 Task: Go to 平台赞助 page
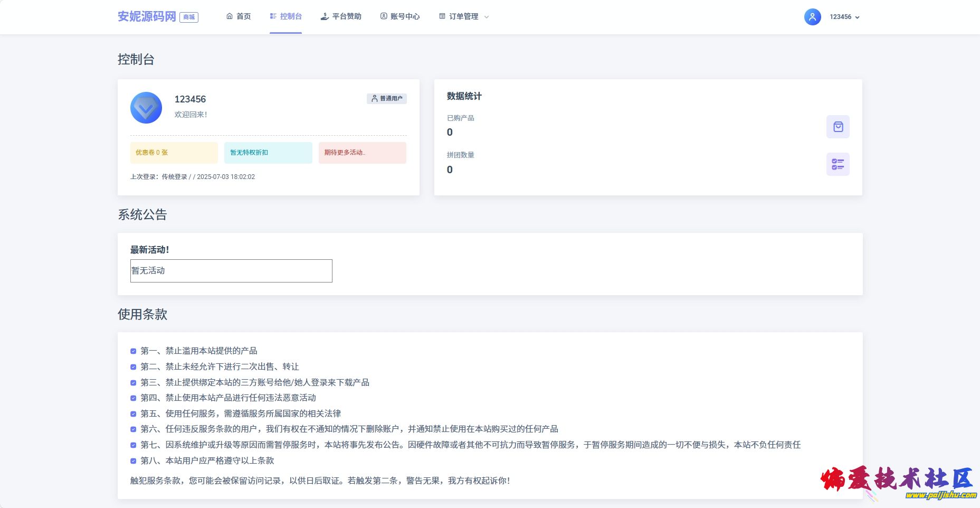346,16
